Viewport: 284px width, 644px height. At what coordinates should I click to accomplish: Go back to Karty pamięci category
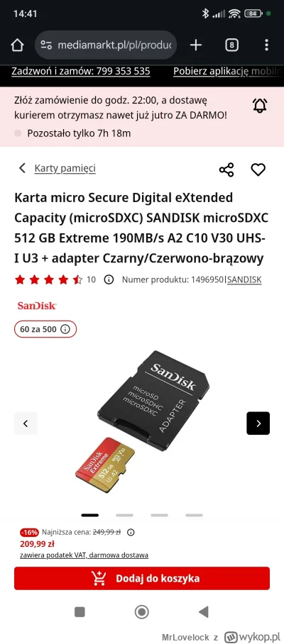coord(58,168)
